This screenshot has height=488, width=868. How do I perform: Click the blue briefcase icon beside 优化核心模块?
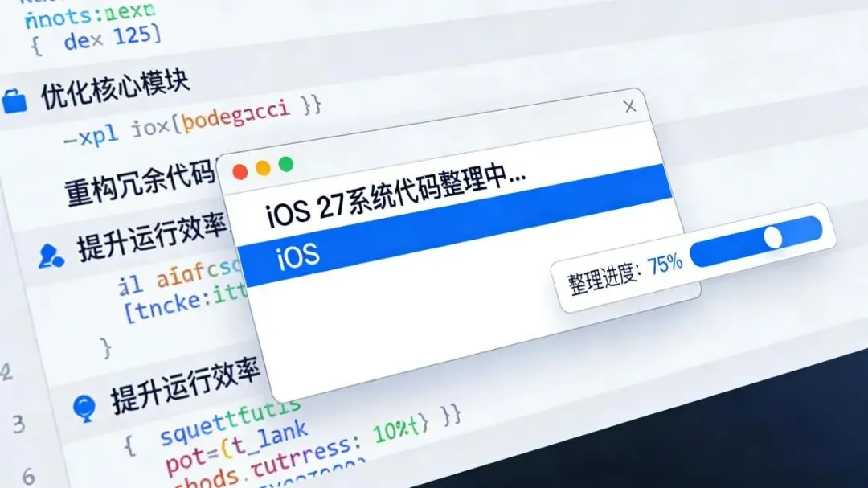coord(14,100)
